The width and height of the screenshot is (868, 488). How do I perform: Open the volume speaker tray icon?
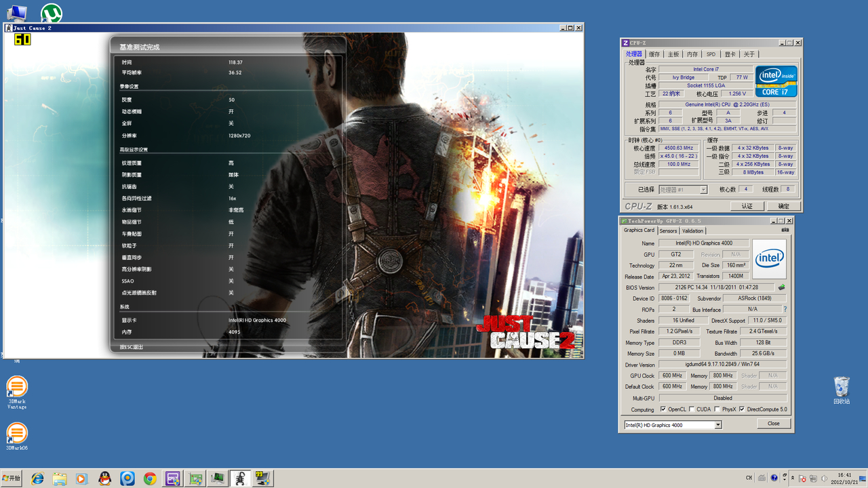tap(824, 479)
